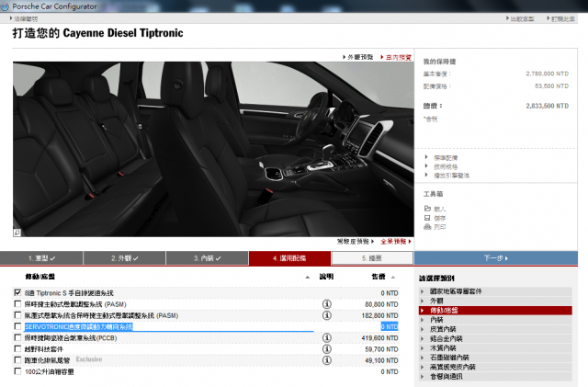Click the print icon in the toolbox
The image size is (588, 387).
tap(427, 227)
